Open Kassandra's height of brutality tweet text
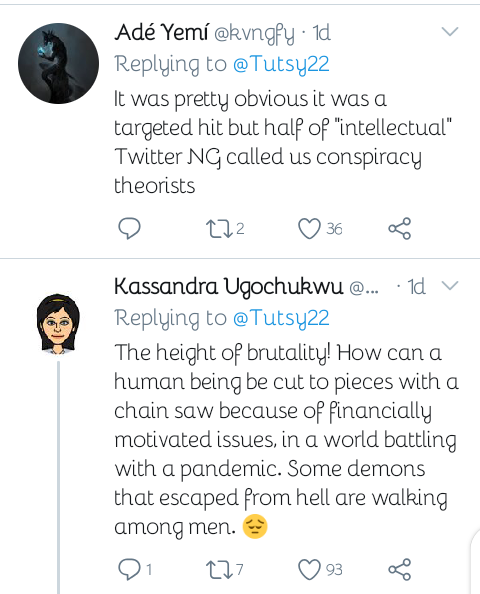This screenshot has height=594, width=480. coord(286,439)
